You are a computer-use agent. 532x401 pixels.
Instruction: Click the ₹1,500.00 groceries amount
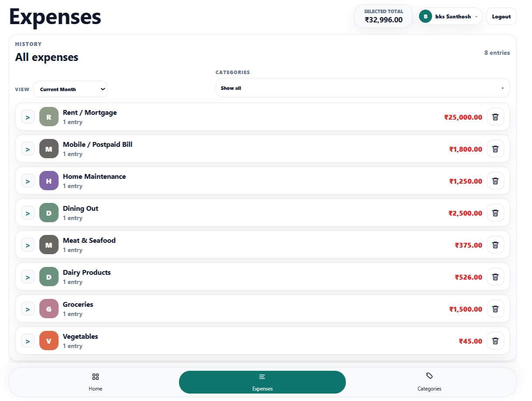(466, 309)
